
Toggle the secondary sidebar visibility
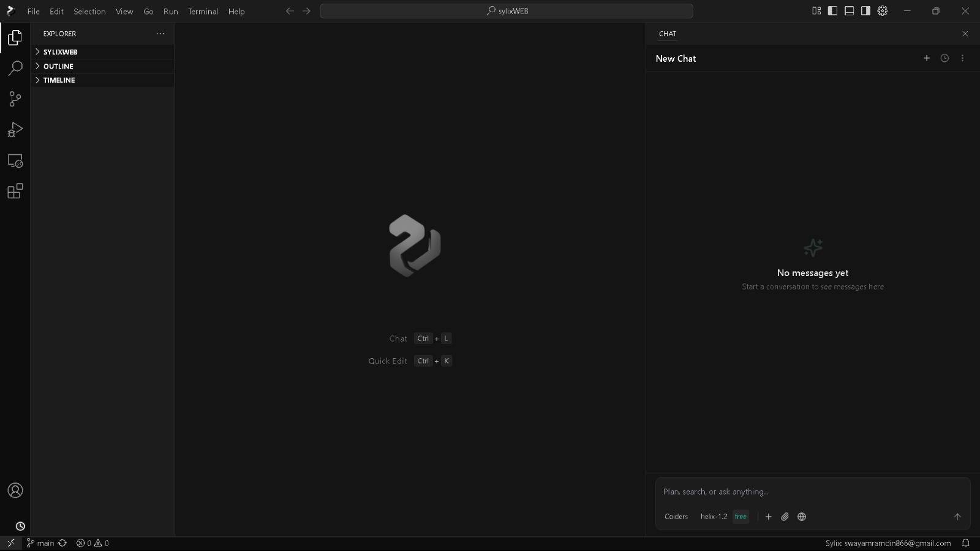(x=865, y=10)
